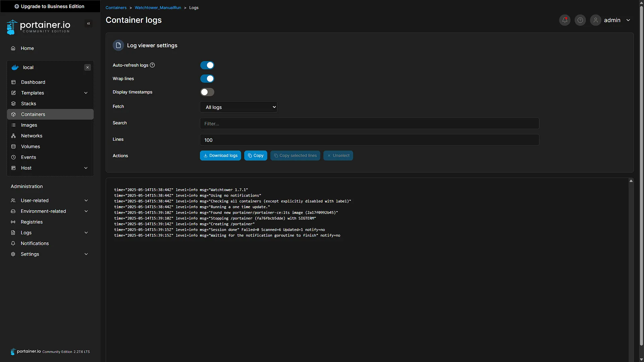Collapse the sidebar with double-chevron icon

click(89, 23)
